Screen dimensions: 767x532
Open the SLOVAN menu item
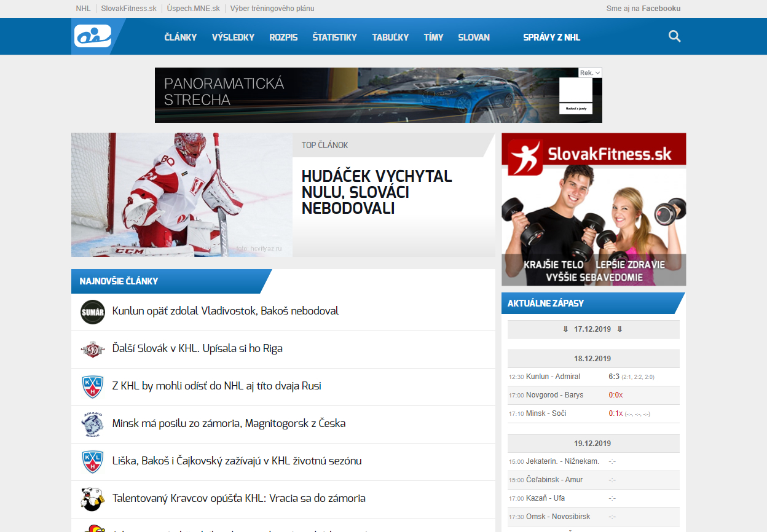(474, 37)
